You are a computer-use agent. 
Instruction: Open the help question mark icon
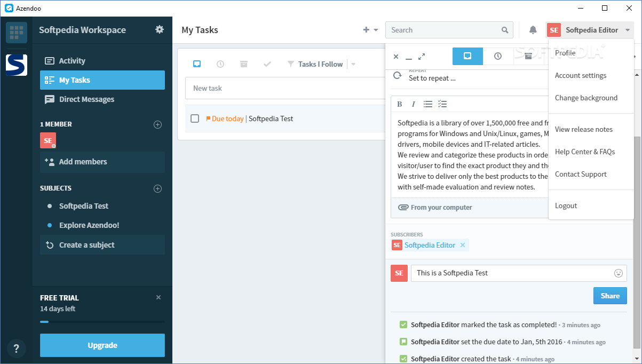coord(17,349)
